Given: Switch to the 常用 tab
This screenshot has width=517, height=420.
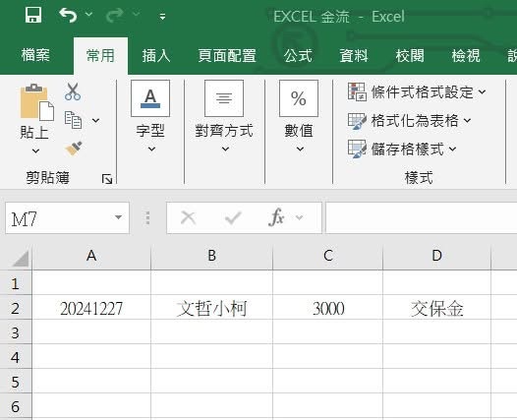Looking at the screenshot, I should [x=100, y=55].
